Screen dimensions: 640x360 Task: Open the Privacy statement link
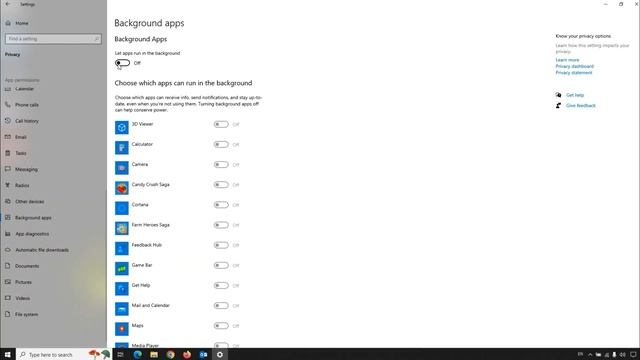pos(573,73)
